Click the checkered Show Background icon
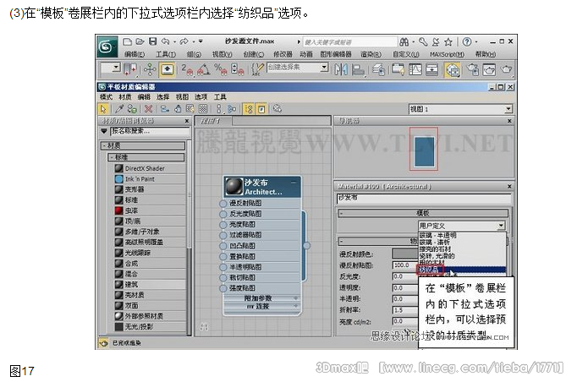The width and height of the screenshot is (588, 382). (203, 109)
